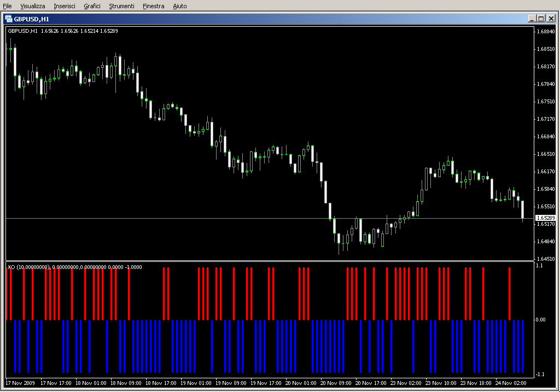Open the File menu
The height and width of the screenshot is (392, 560).
7,6
